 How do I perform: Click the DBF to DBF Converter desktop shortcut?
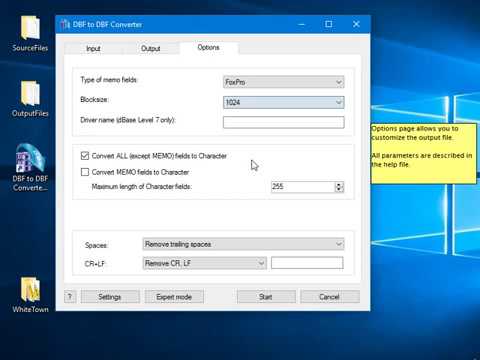[30, 167]
